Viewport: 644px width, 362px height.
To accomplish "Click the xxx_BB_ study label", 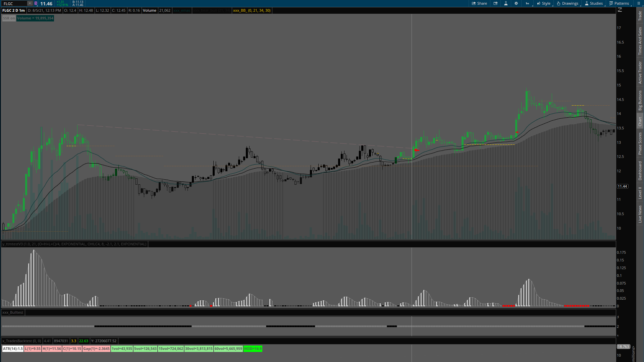I will tap(252, 10).
